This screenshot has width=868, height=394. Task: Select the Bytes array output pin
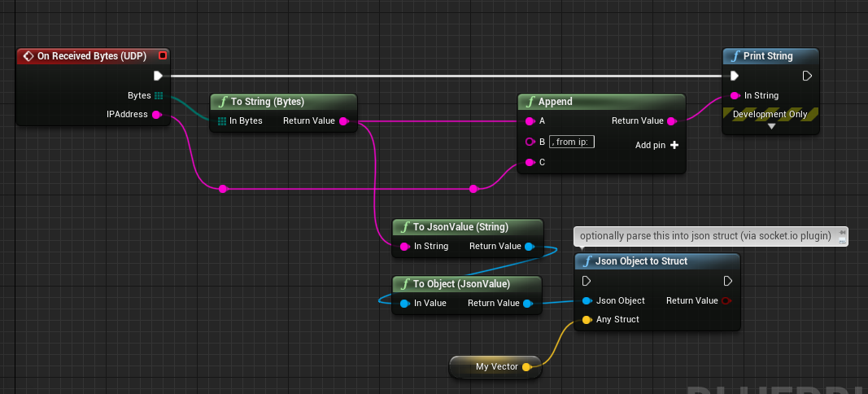(159, 96)
